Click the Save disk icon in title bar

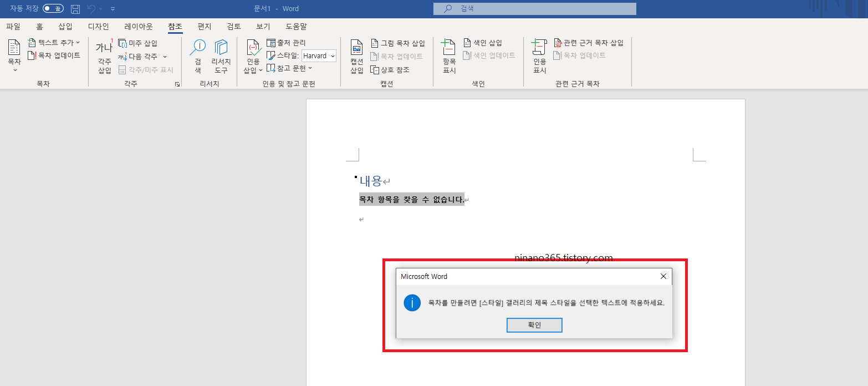coord(75,9)
